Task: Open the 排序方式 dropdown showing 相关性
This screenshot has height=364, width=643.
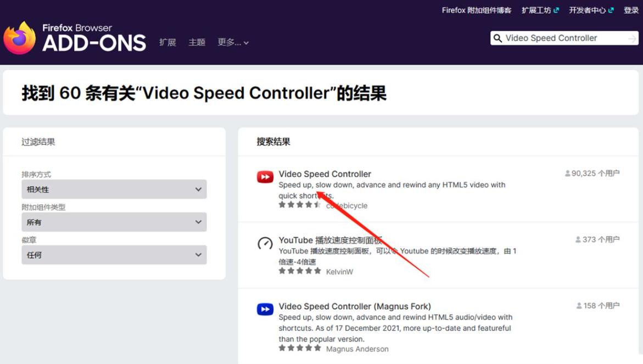Action: pos(114,189)
